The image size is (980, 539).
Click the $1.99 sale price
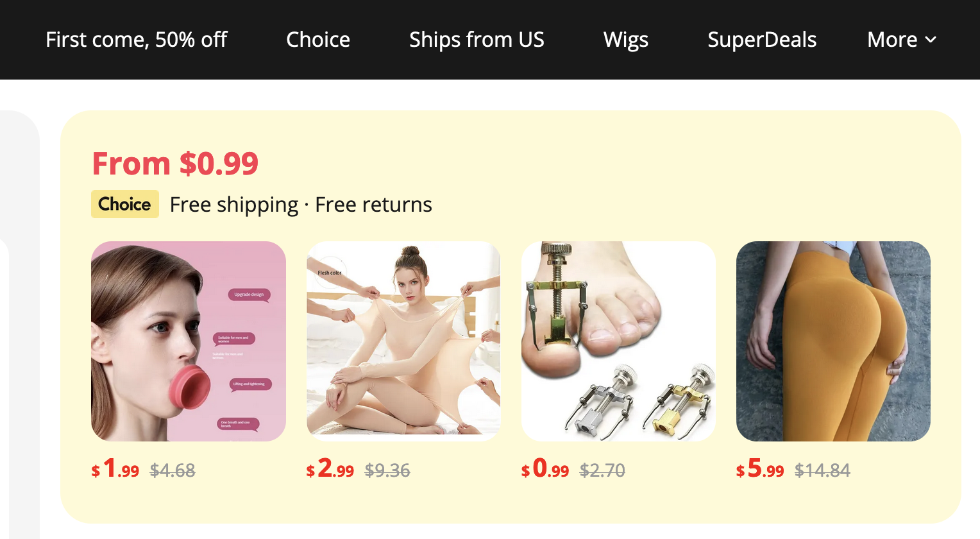point(115,469)
